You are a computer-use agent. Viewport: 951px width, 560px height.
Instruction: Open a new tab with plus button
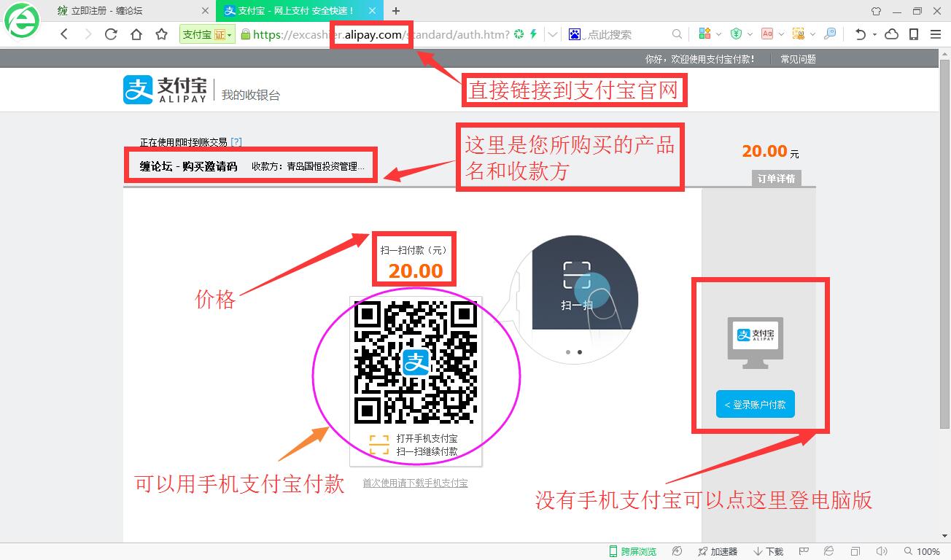coord(396,11)
